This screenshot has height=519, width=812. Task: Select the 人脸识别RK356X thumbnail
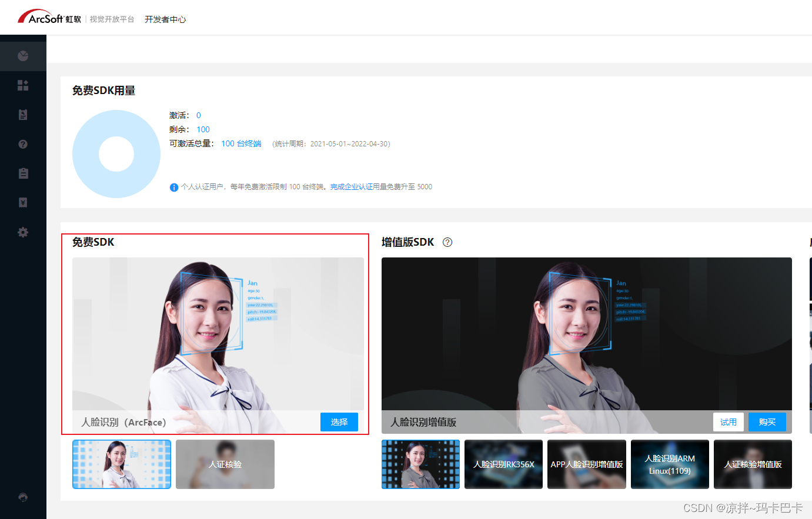(503, 464)
